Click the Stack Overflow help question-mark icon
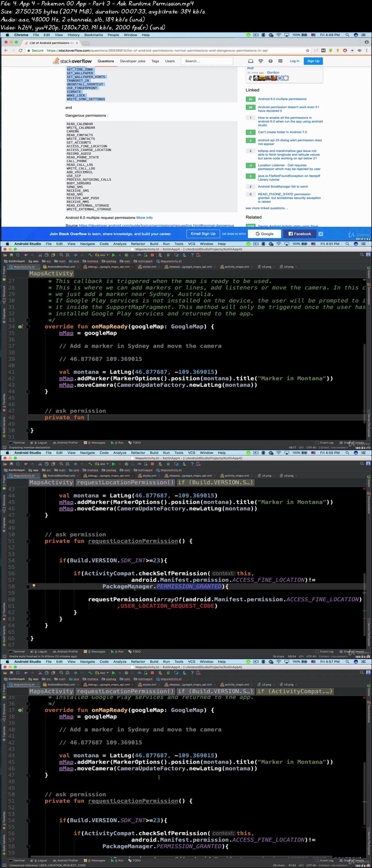372x868 pixels. pos(270,61)
